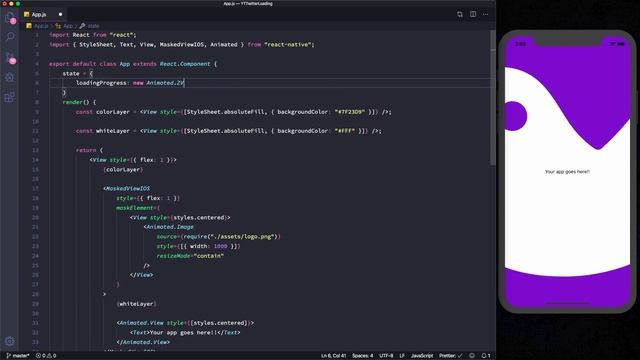Click "Your app goes here!!" text in the simulator

coord(567,172)
